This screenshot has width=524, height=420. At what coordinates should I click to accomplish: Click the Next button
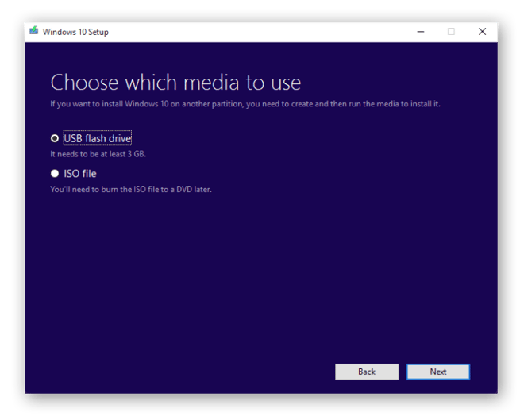pos(438,372)
